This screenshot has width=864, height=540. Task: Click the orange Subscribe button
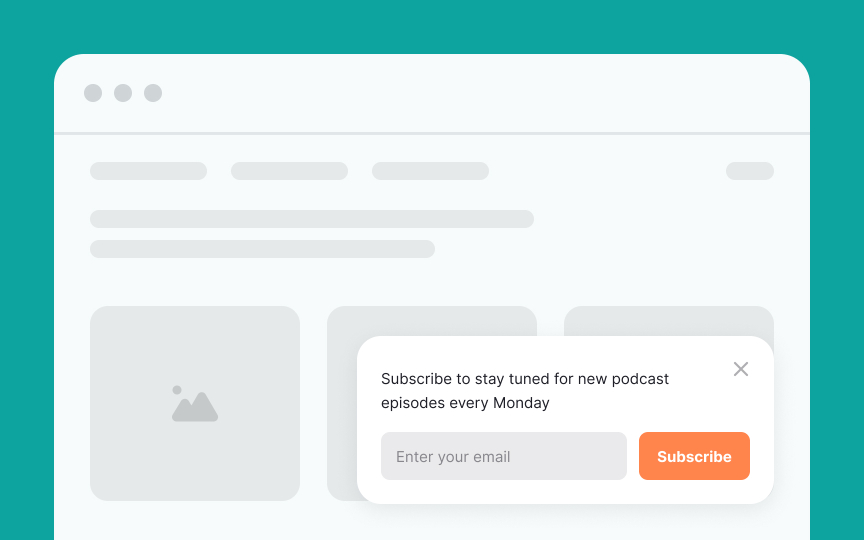tap(694, 456)
